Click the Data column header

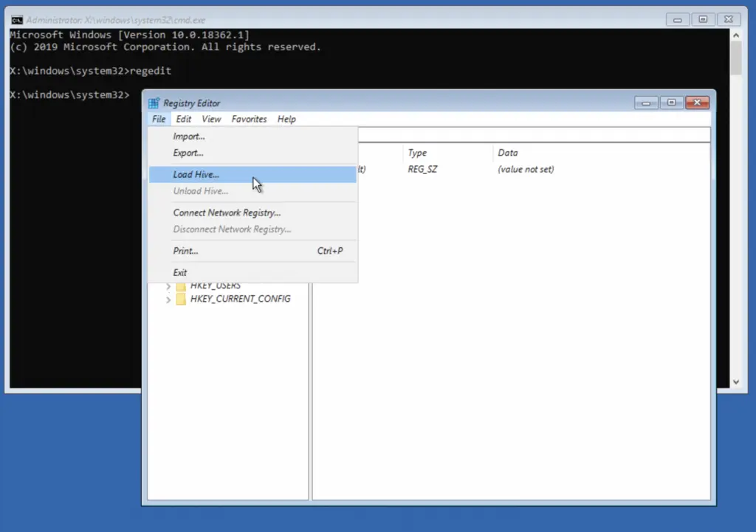[x=508, y=153]
